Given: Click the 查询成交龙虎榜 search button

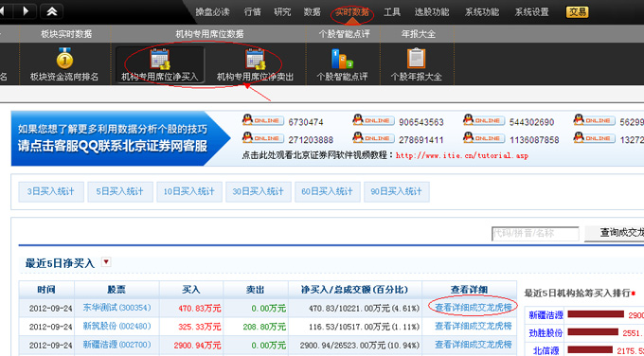Looking at the screenshot, I should click(615, 233).
